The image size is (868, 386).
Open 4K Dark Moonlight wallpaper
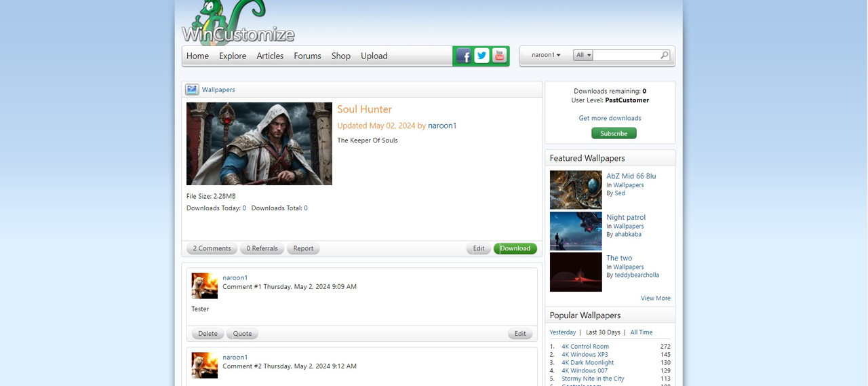(587, 362)
